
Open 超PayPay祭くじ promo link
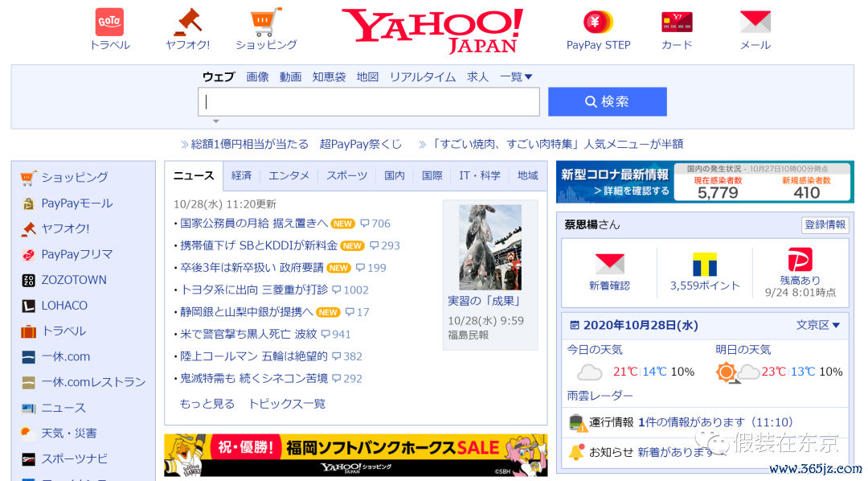(361, 144)
